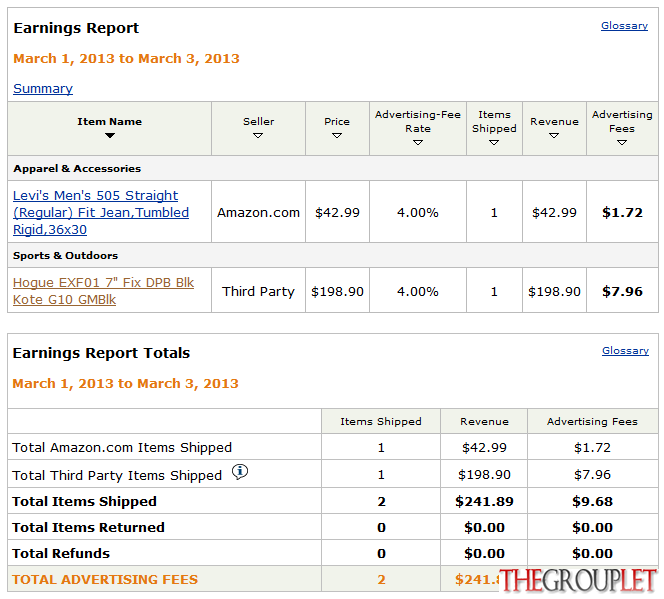Open Levi's Men's 505 Straight jean link

(101, 212)
